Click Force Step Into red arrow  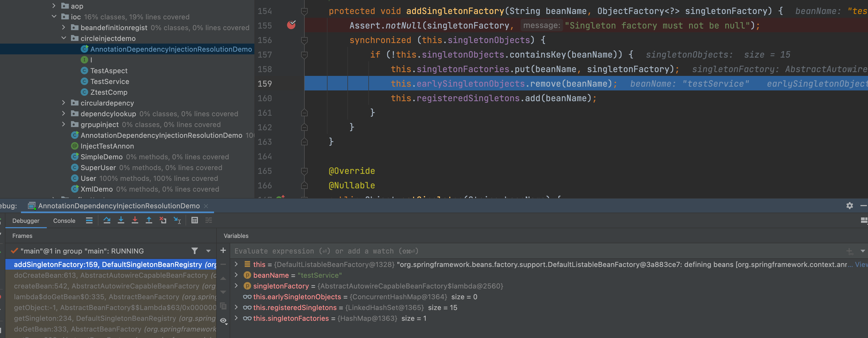coord(135,220)
